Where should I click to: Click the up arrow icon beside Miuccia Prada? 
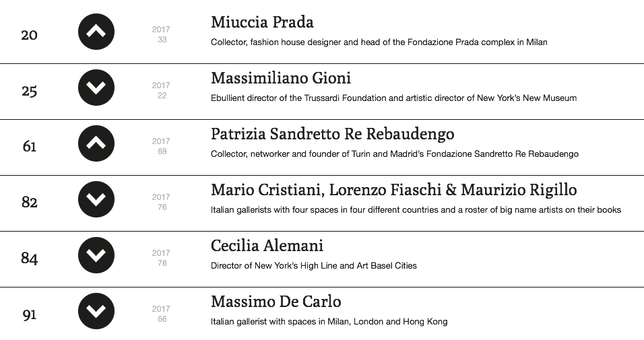pos(96,32)
